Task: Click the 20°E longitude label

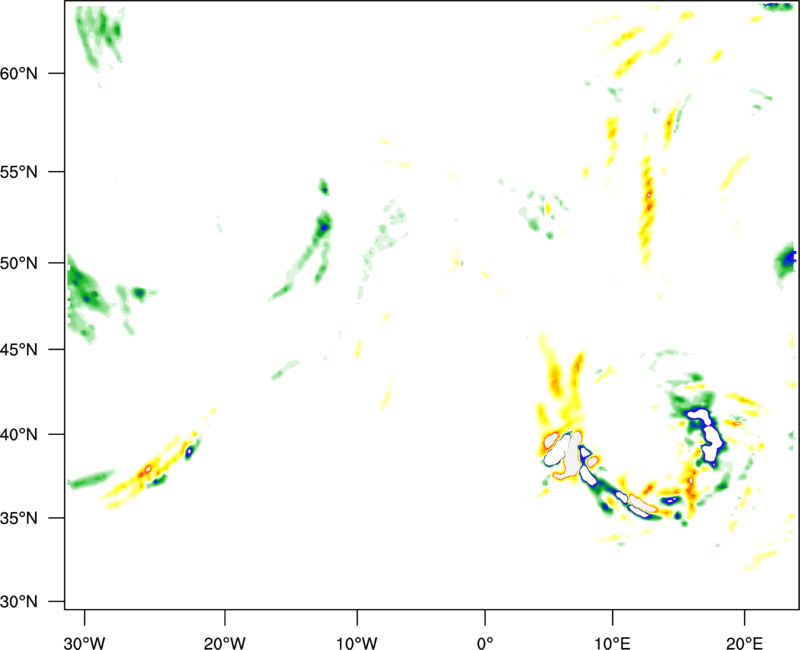Action: tap(744, 643)
